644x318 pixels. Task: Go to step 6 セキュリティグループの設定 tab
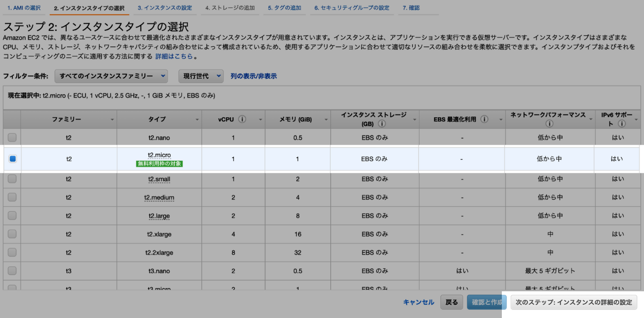[x=352, y=8]
